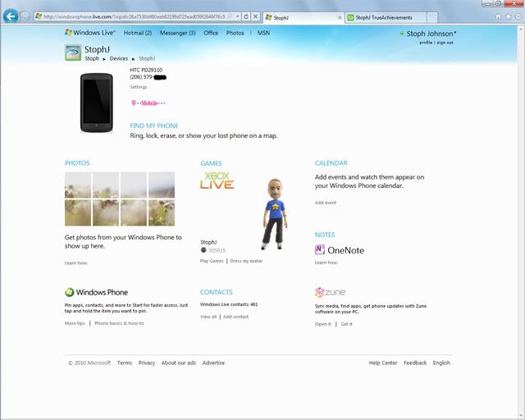The width and height of the screenshot is (525, 420).
Task: Click Get it under Zune
Action: click(x=346, y=324)
